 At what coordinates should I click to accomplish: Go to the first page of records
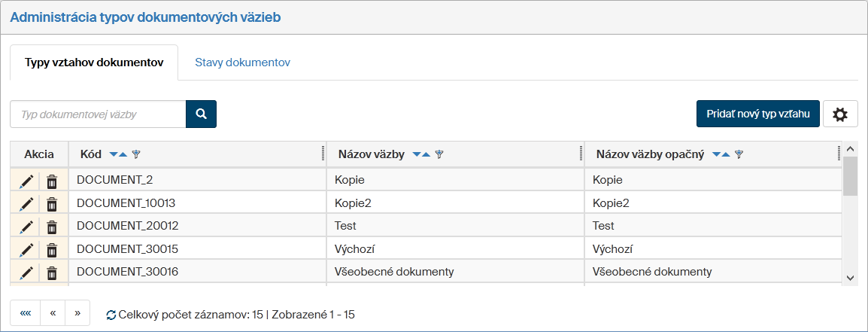pyautogui.click(x=25, y=312)
